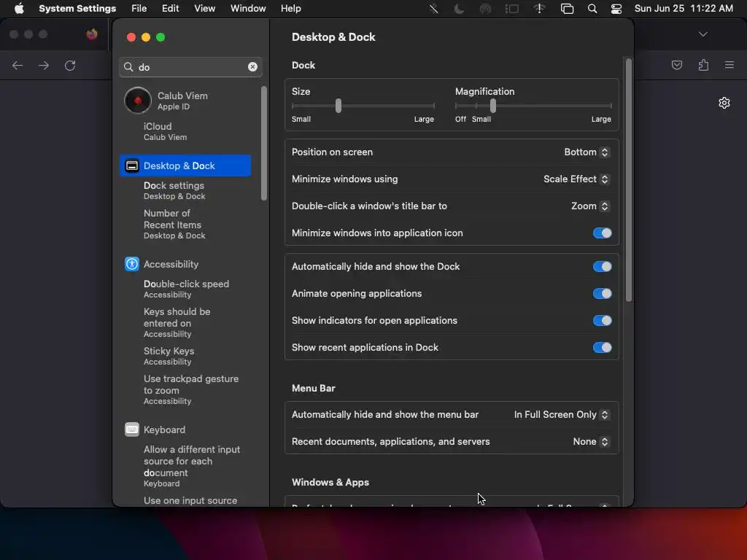Screen dimensions: 747x560
Task: Open the Double-click speed search result
Action: [x=186, y=289]
